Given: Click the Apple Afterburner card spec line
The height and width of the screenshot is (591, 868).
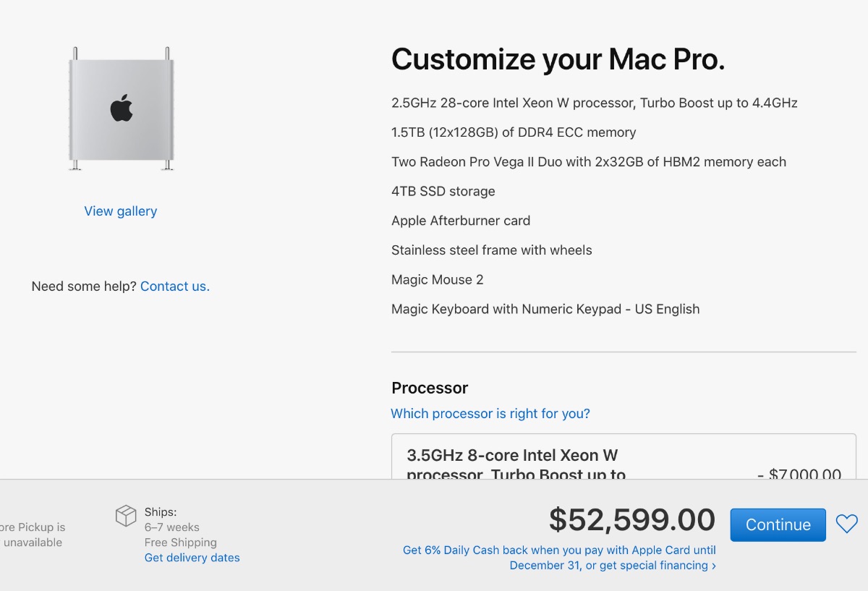Looking at the screenshot, I should [x=461, y=221].
